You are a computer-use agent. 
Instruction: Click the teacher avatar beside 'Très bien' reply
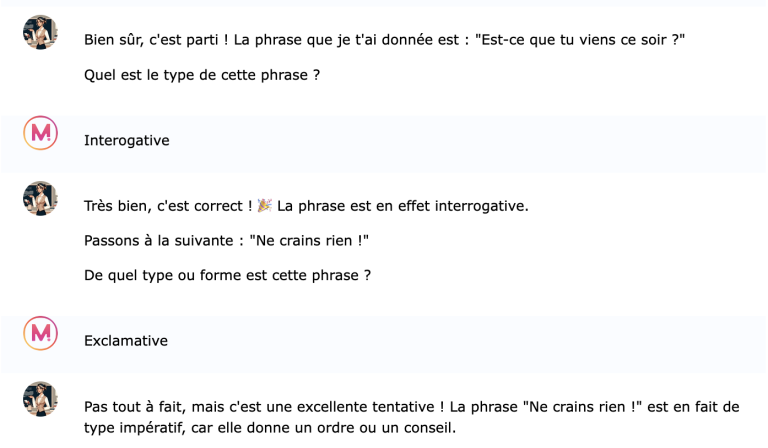pyautogui.click(x=41, y=198)
